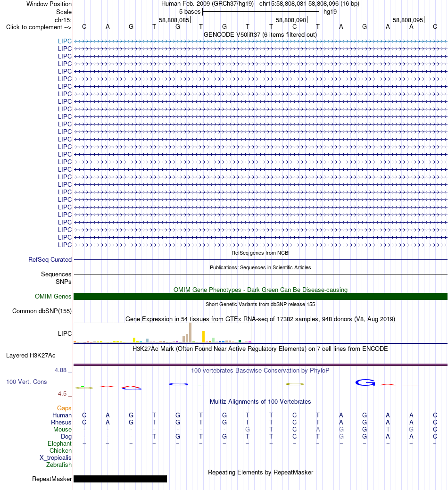Click the RepeatMasker track label

coord(52,479)
